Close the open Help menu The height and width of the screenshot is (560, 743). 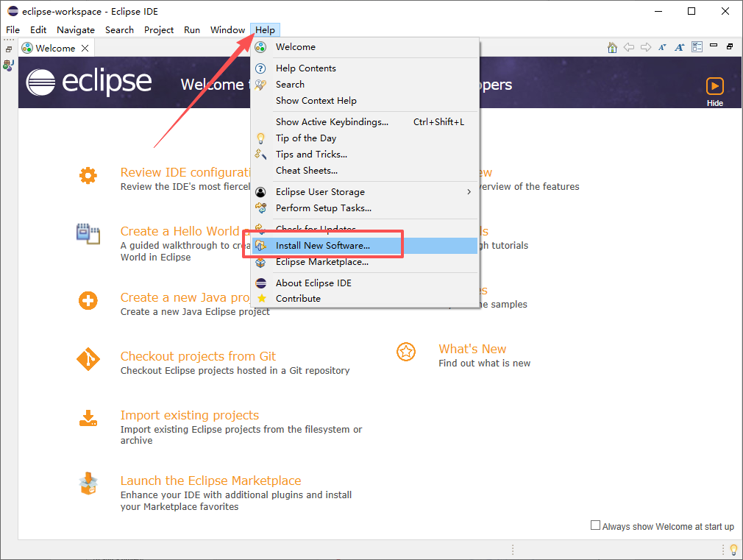[266, 30]
